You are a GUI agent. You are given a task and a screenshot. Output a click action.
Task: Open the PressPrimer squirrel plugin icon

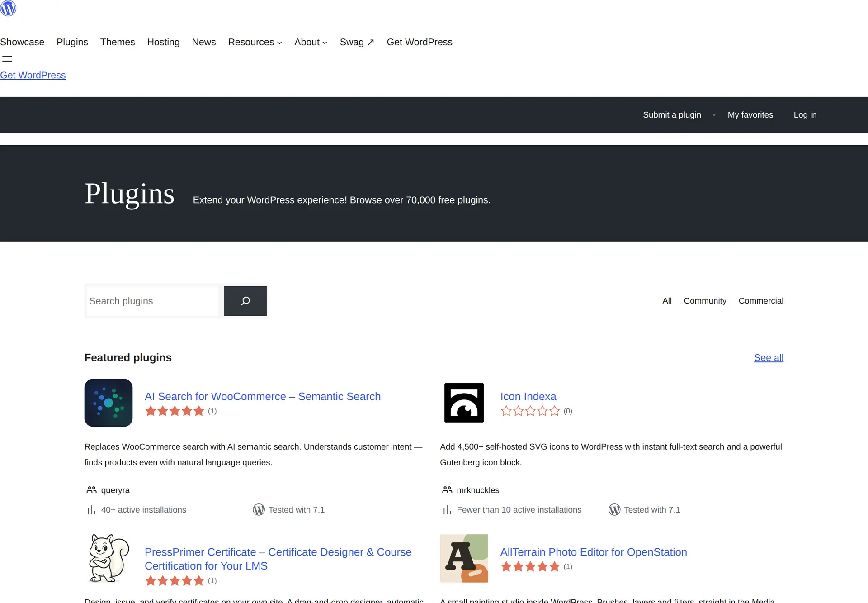click(108, 558)
